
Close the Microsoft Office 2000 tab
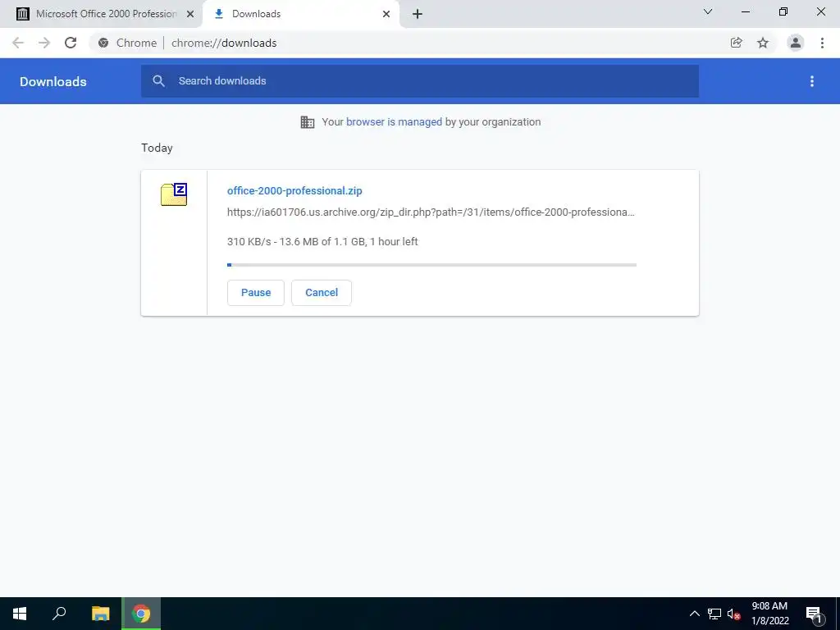point(190,14)
